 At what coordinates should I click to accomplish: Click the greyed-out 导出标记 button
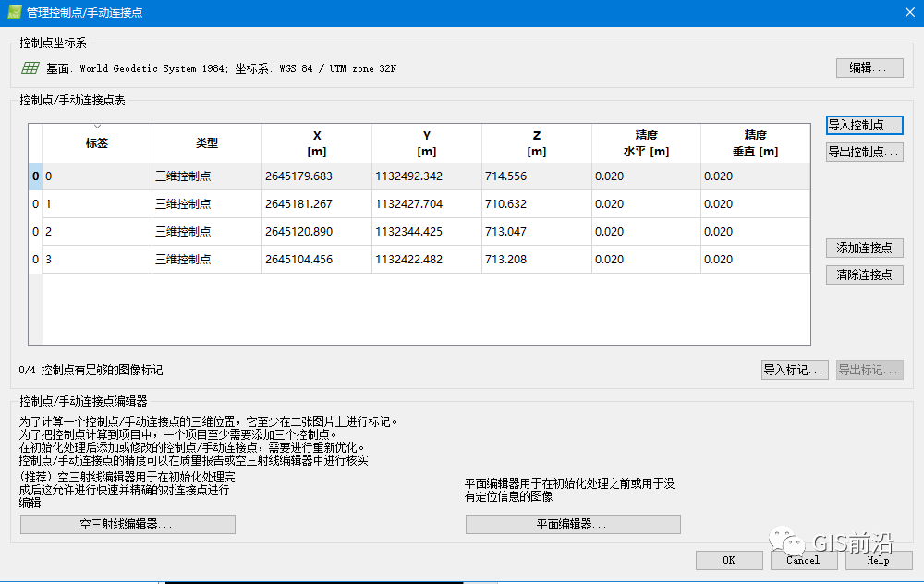[869, 371]
